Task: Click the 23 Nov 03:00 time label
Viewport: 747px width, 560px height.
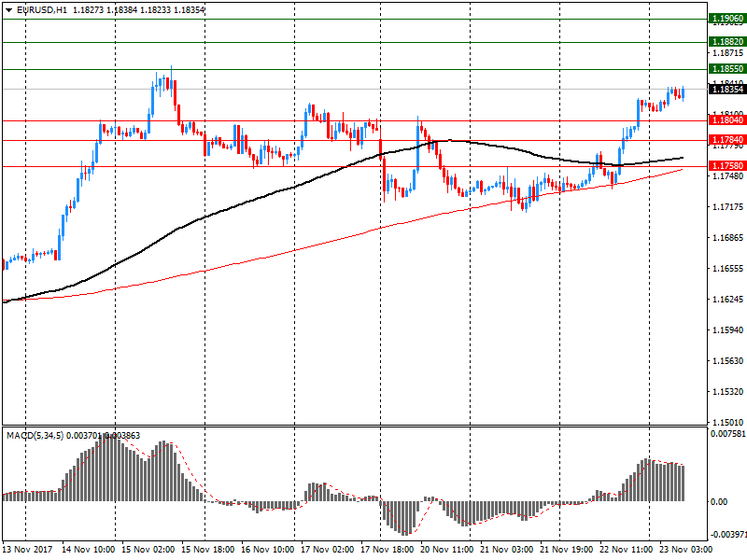Action: point(686,550)
